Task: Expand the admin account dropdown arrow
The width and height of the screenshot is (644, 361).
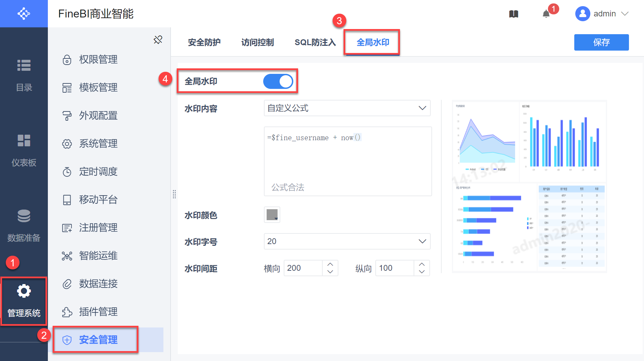Action: point(625,14)
